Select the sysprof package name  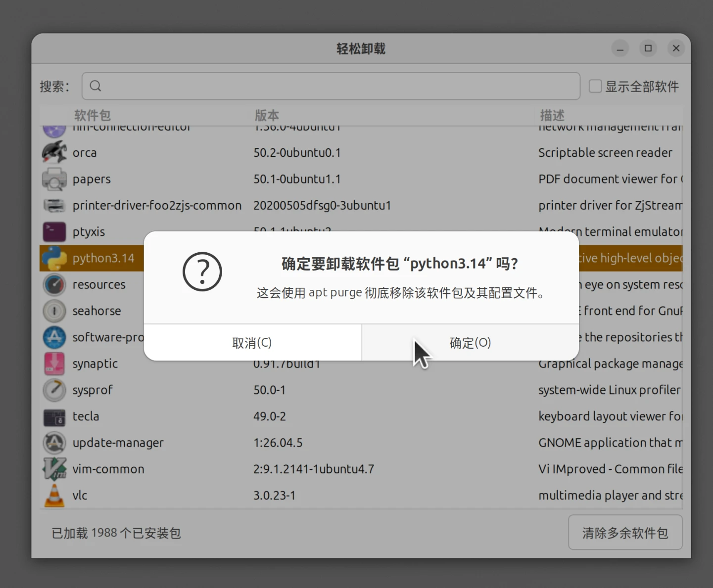tap(93, 390)
